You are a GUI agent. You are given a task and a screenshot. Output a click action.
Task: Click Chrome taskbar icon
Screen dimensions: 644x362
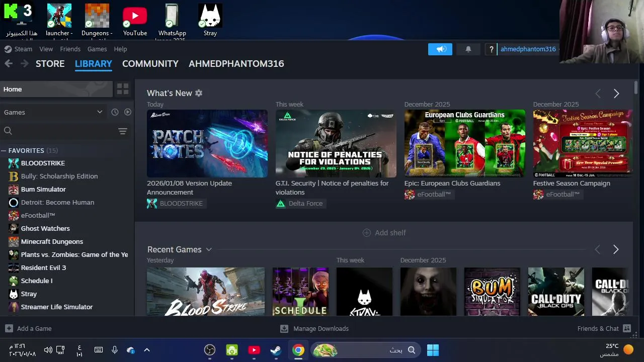tap(298, 350)
